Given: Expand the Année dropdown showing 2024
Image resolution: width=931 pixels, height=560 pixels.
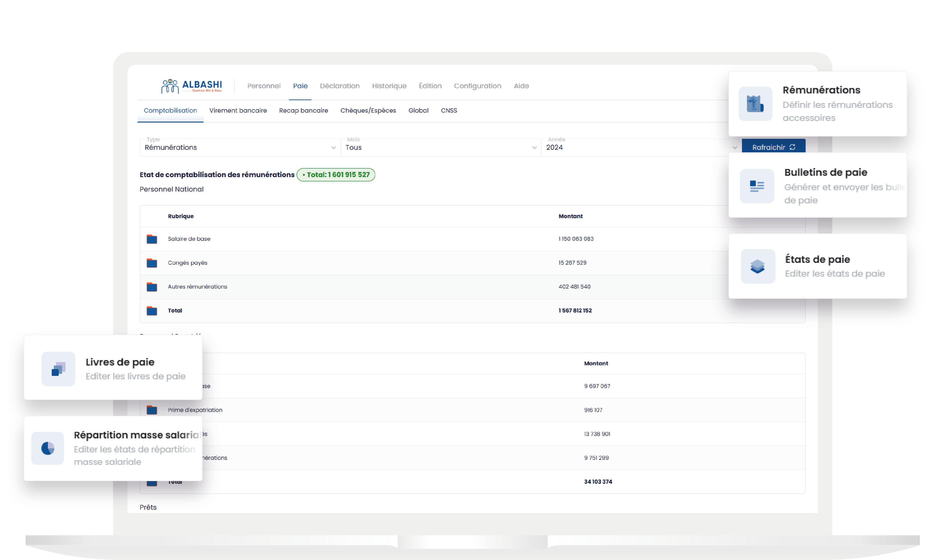Looking at the screenshot, I should pos(641,148).
